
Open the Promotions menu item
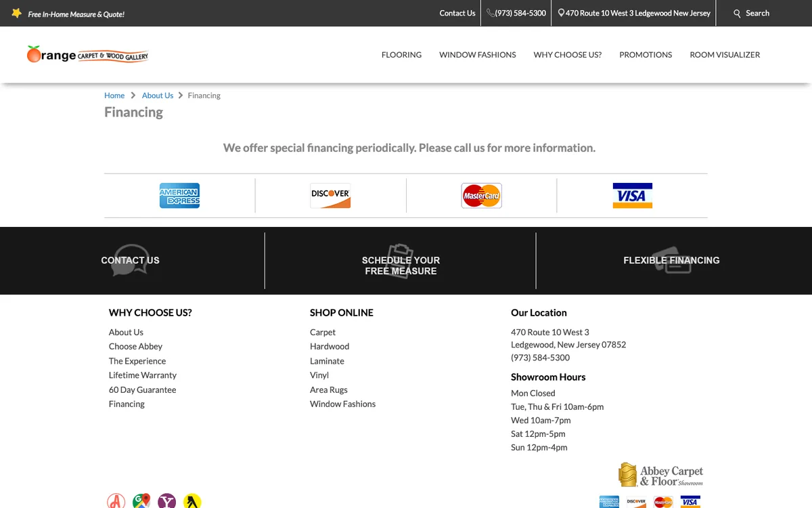click(x=646, y=55)
